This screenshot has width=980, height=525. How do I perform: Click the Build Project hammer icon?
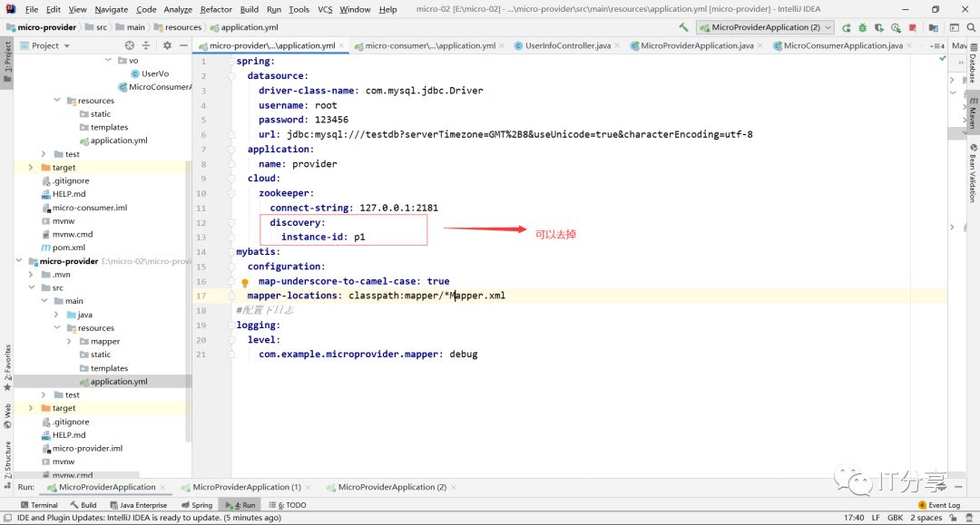click(683, 27)
